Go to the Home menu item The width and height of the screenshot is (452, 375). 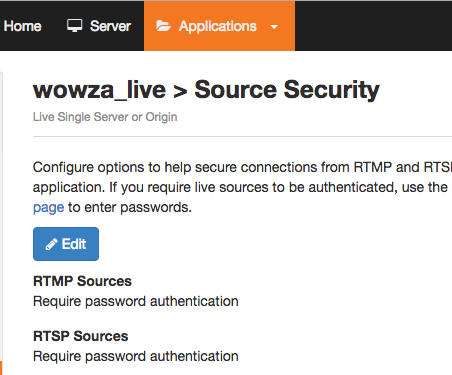click(x=22, y=26)
